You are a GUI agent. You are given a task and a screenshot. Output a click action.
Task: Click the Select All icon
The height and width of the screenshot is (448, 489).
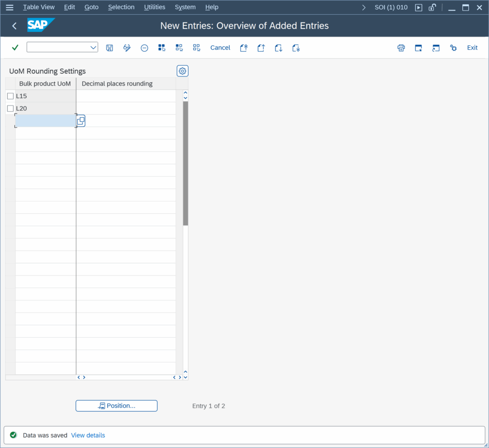coord(162,48)
